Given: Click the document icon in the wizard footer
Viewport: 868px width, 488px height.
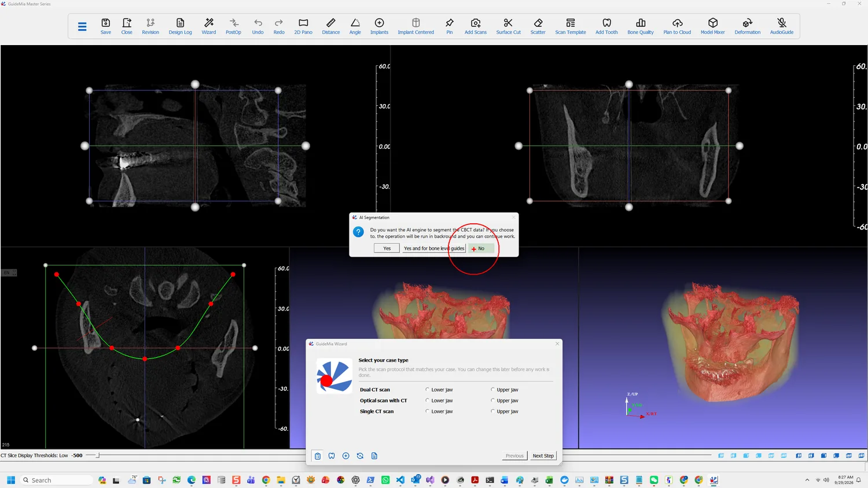Looking at the screenshot, I should (374, 456).
